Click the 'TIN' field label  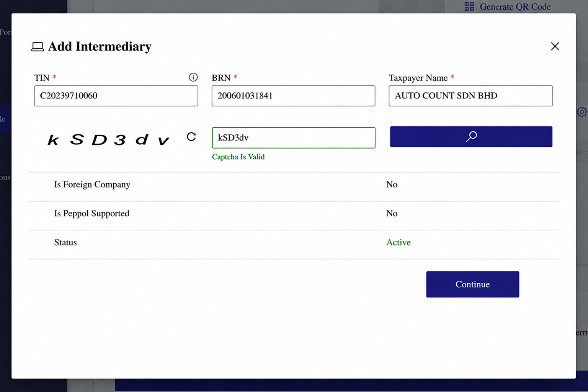(42, 78)
